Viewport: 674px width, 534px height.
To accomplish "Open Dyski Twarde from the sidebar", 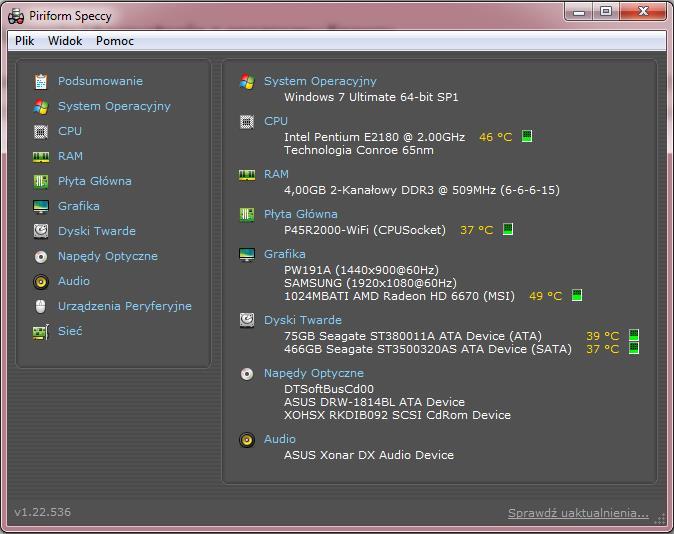I will click(x=97, y=231).
